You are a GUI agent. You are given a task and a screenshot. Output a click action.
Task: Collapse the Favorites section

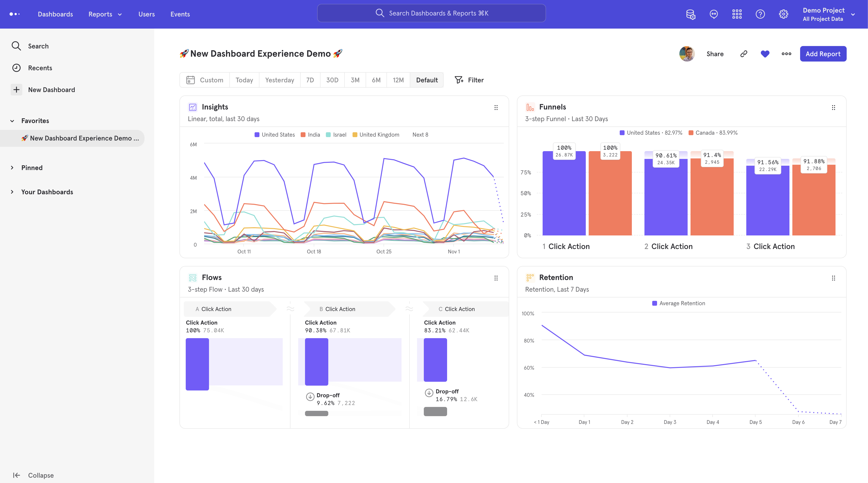[x=12, y=121]
